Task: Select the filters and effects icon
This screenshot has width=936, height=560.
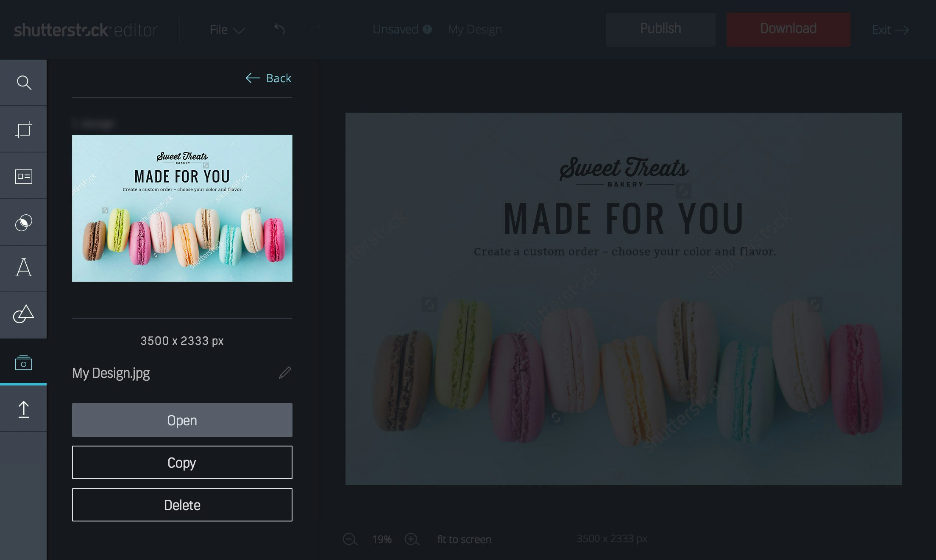Action: click(x=24, y=222)
